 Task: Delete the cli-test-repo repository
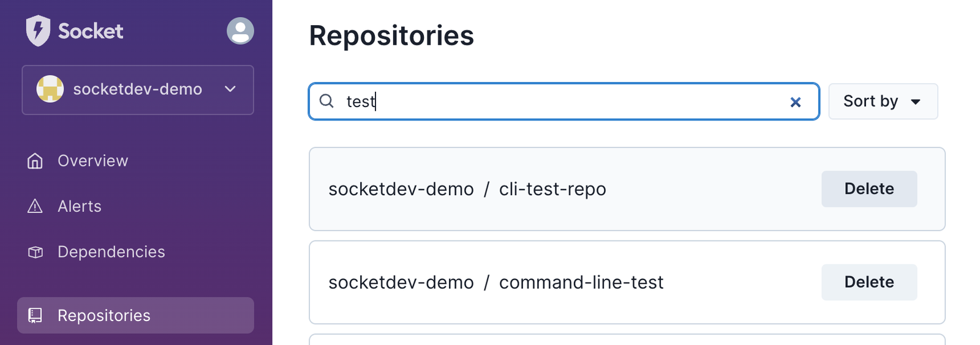(x=869, y=189)
